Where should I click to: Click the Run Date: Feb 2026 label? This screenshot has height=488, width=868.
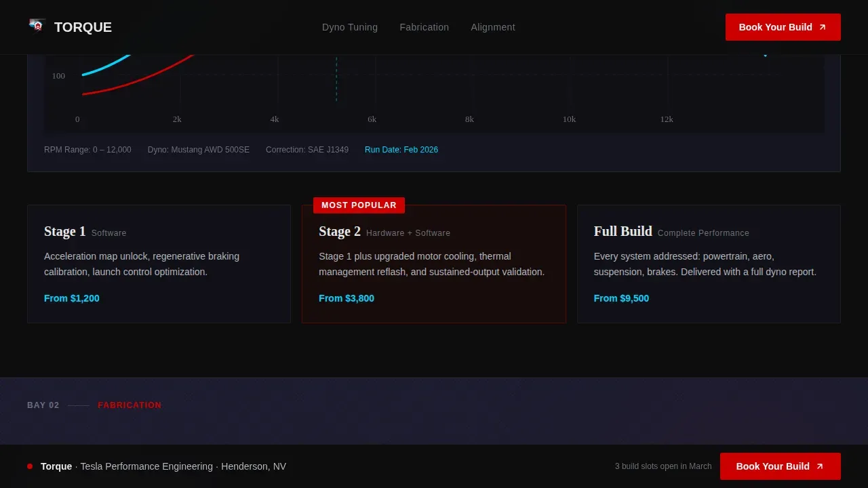tap(401, 150)
